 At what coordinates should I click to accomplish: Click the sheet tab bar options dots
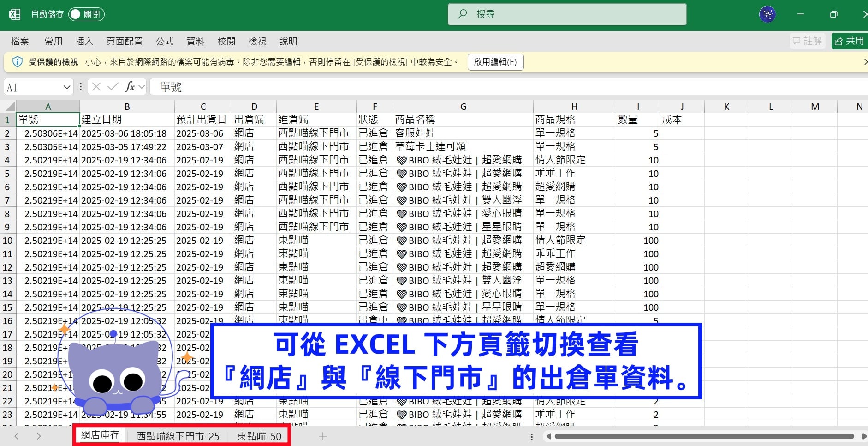[531, 436]
